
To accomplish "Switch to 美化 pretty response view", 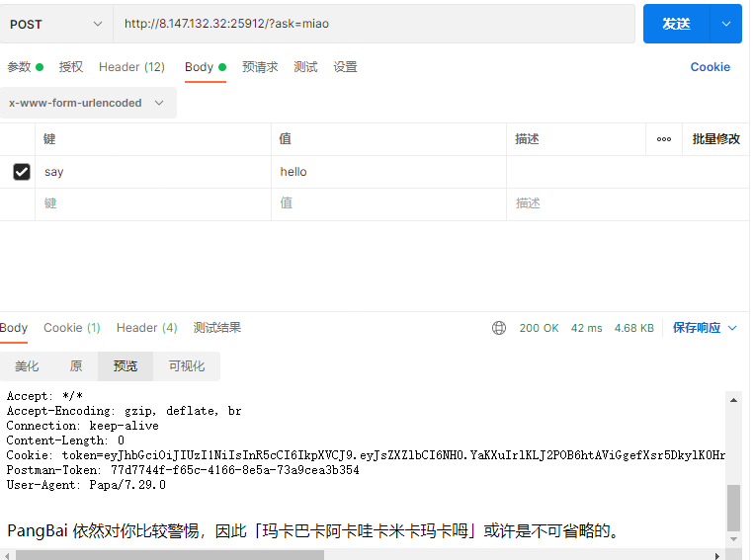I will click(27, 366).
